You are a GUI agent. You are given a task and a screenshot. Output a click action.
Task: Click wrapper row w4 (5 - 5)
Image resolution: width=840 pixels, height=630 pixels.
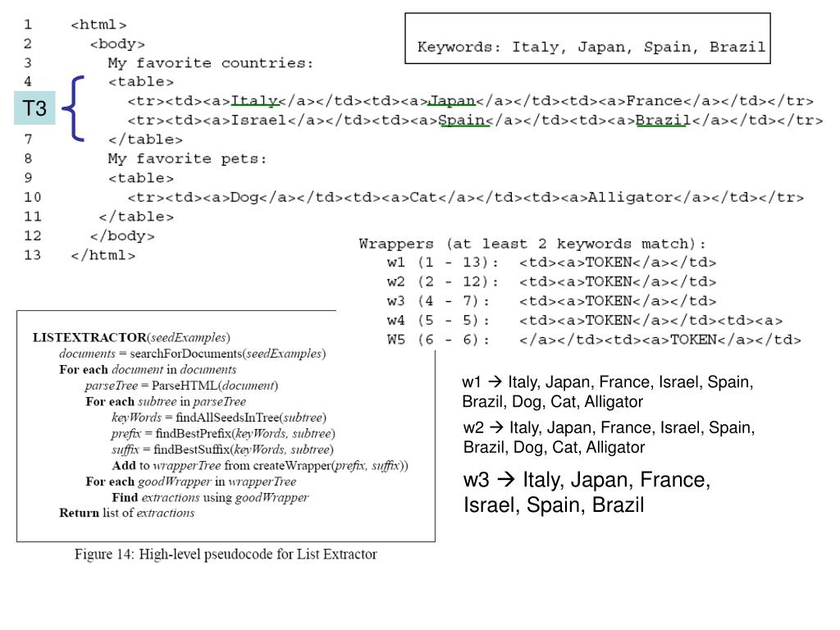point(584,321)
